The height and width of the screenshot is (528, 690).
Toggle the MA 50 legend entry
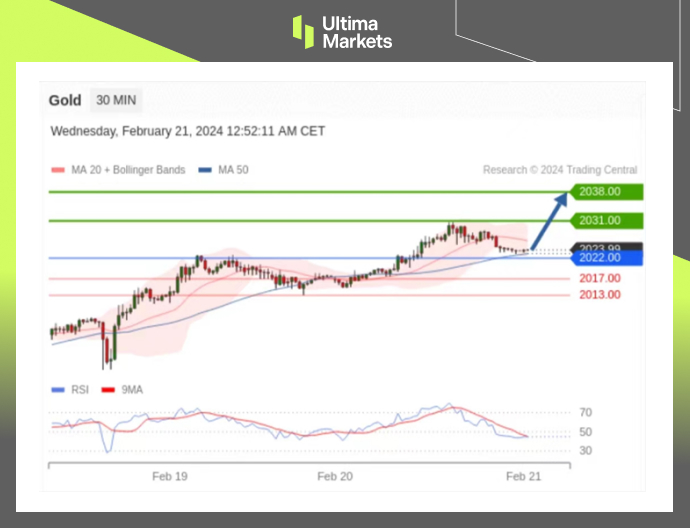(x=225, y=170)
